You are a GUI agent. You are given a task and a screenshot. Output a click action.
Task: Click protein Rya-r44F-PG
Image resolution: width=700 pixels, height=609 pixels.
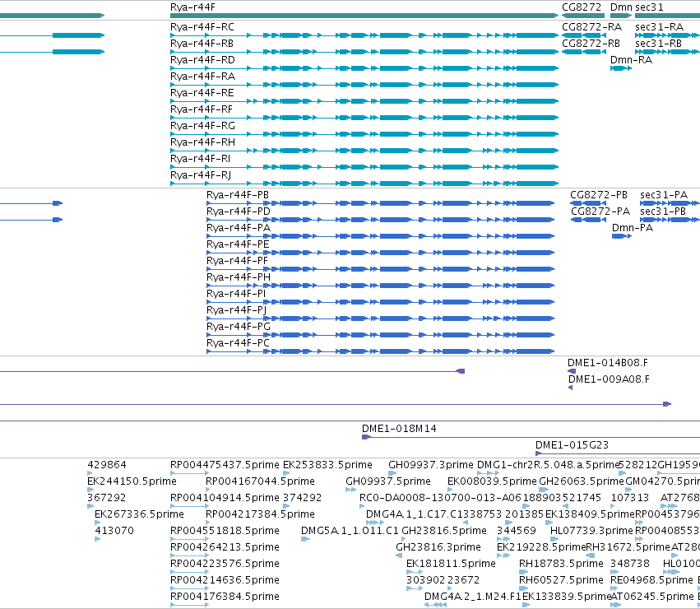click(x=238, y=327)
